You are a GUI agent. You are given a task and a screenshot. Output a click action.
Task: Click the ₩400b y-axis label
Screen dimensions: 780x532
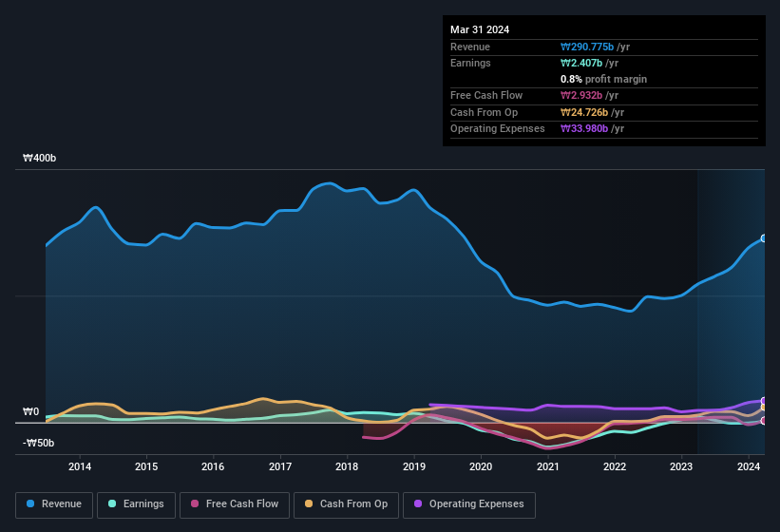tap(39, 158)
